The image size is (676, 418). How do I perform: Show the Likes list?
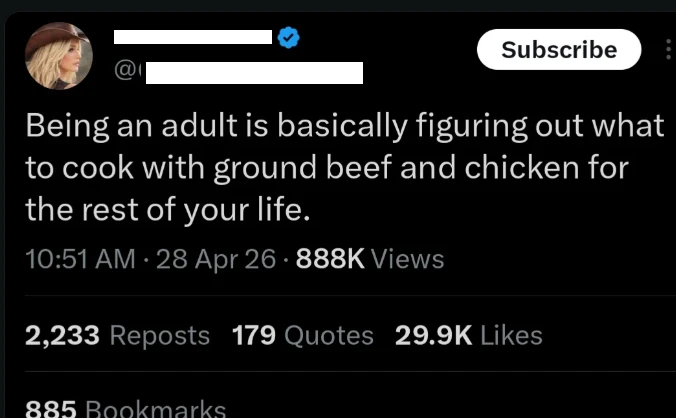[511, 335]
